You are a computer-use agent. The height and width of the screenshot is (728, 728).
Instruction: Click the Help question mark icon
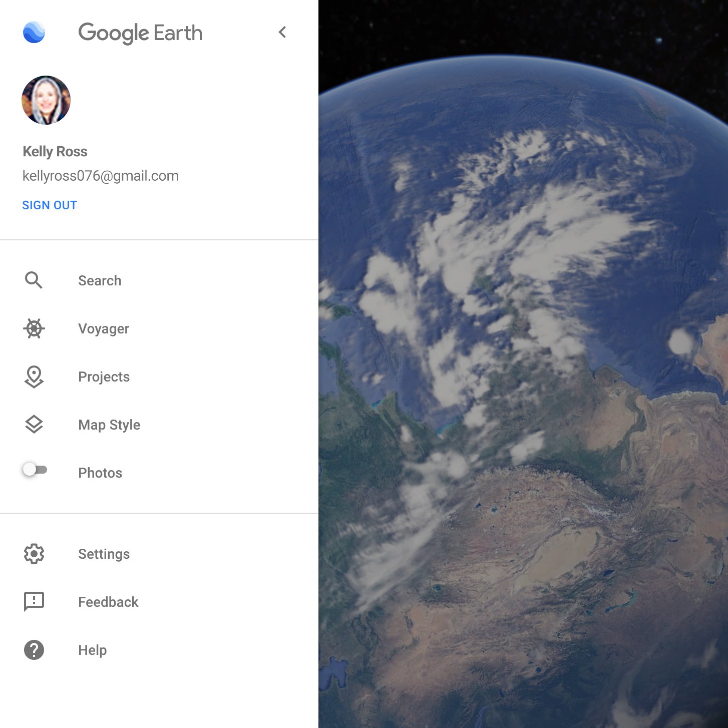coord(34,650)
